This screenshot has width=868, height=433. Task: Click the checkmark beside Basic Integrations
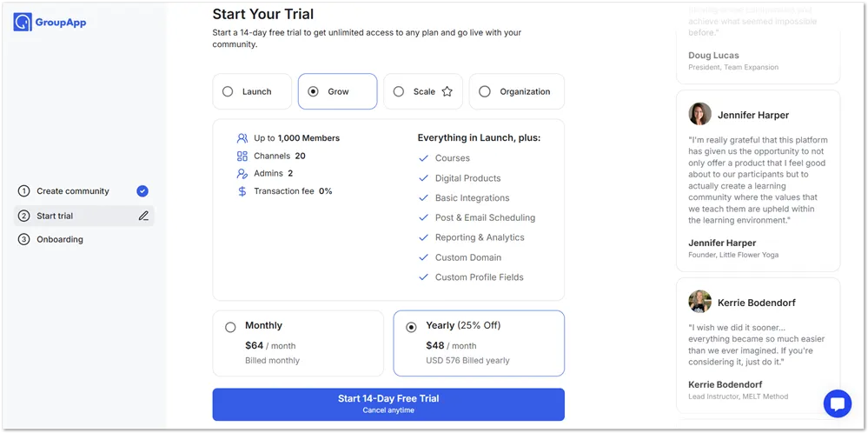[423, 197]
